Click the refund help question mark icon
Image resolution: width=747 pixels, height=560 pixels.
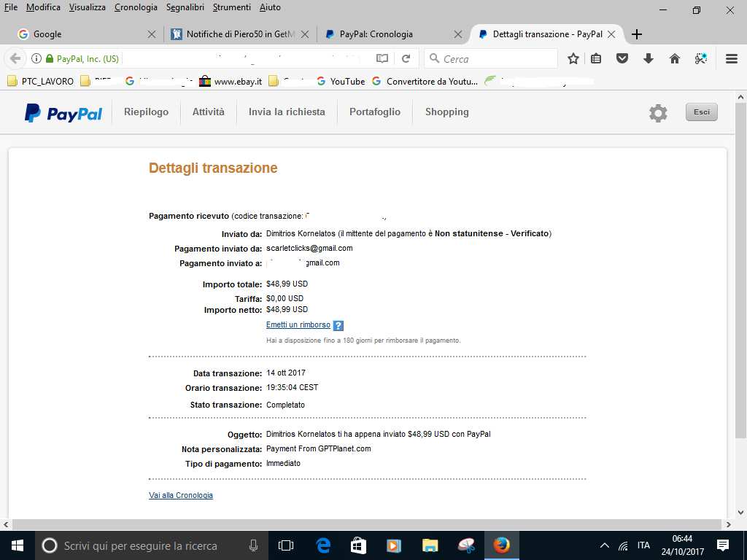338,326
